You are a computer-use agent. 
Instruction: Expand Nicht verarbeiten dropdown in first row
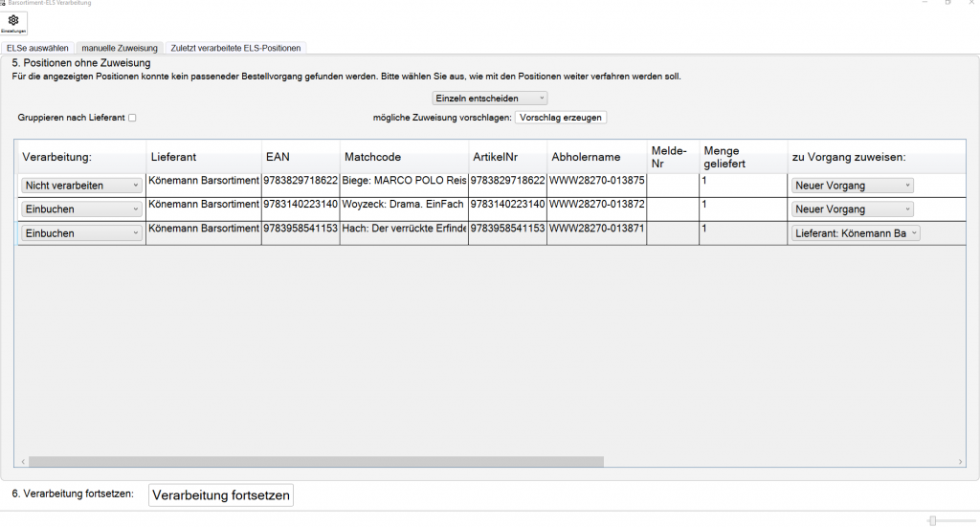[81, 186]
